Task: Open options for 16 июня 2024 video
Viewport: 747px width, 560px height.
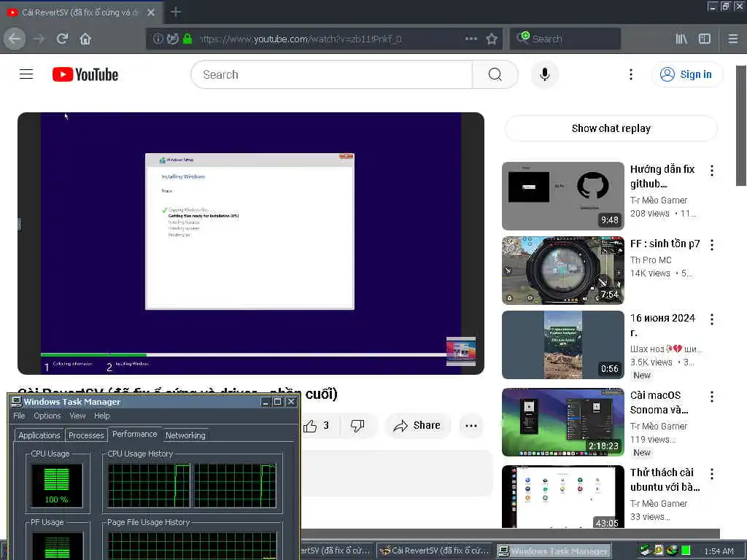Action: pyautogui.click(x=712, y=319)
